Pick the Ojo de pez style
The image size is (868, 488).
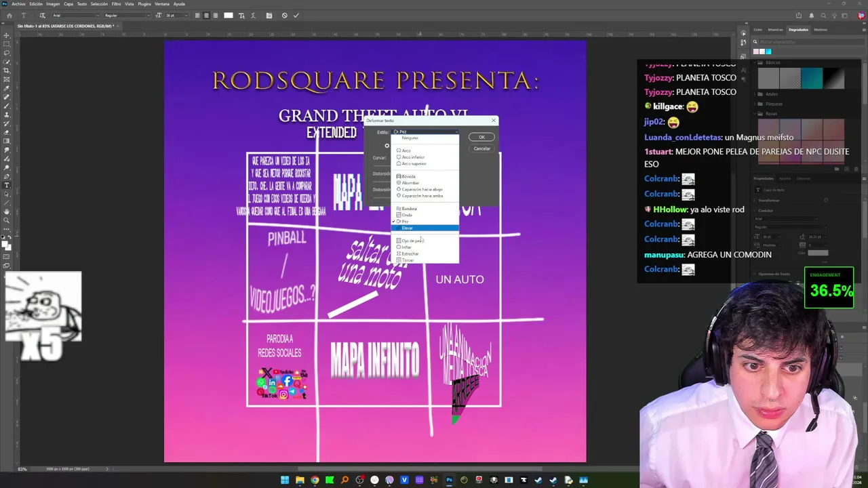425,241
